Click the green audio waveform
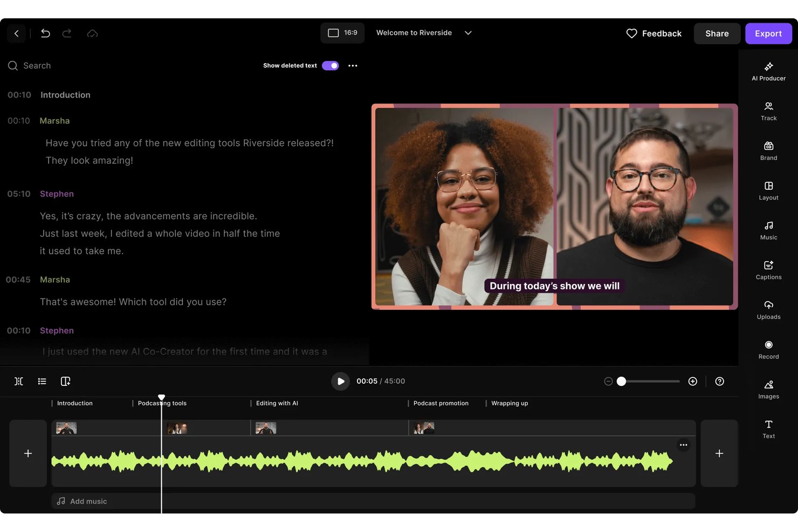The image size is (798, 532). pos(362,461)
